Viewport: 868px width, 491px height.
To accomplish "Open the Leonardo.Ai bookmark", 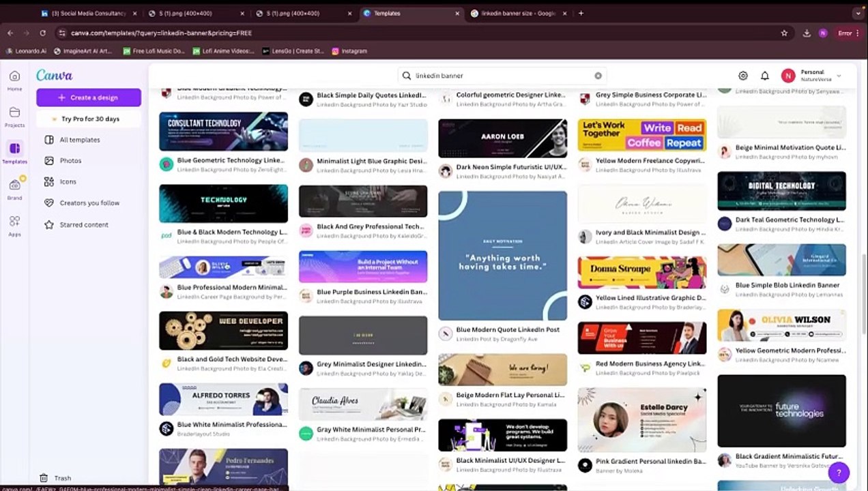I will (x=26, y=51).
